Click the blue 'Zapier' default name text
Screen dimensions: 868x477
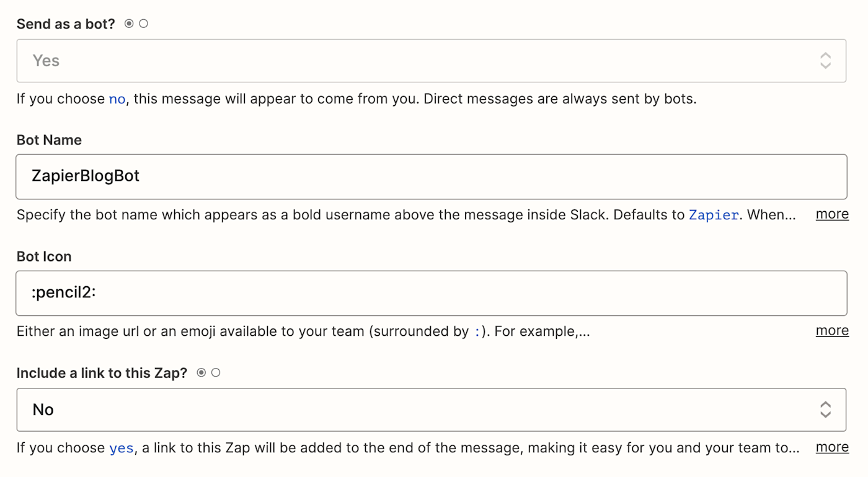click(714, 216)
